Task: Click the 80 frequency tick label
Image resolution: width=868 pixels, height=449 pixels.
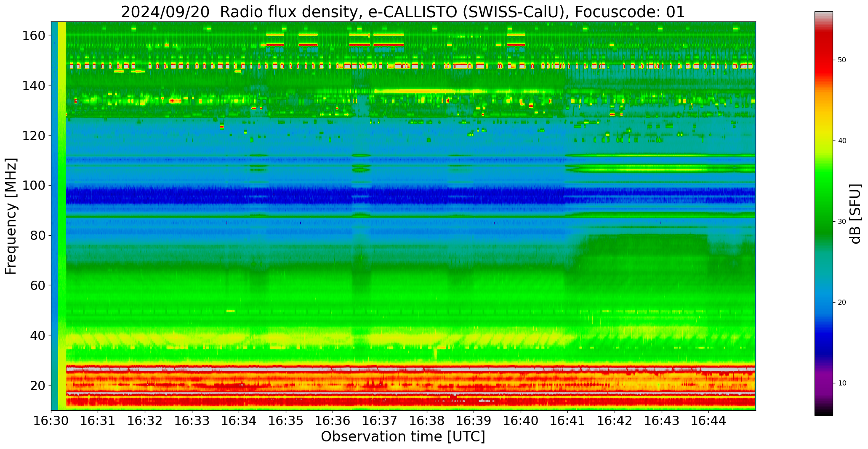Action: tap(37, 236)
